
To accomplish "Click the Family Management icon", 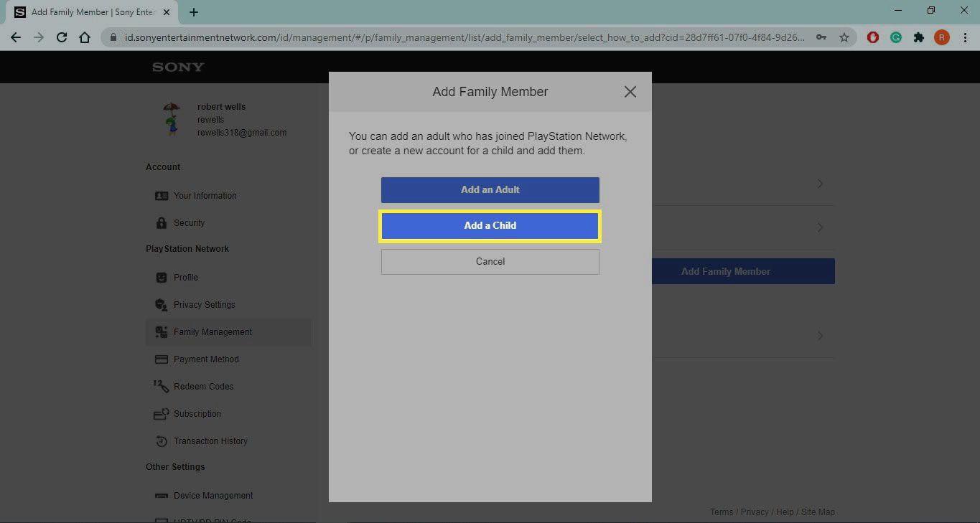I will pyautogui.click(x=162, y=332).
